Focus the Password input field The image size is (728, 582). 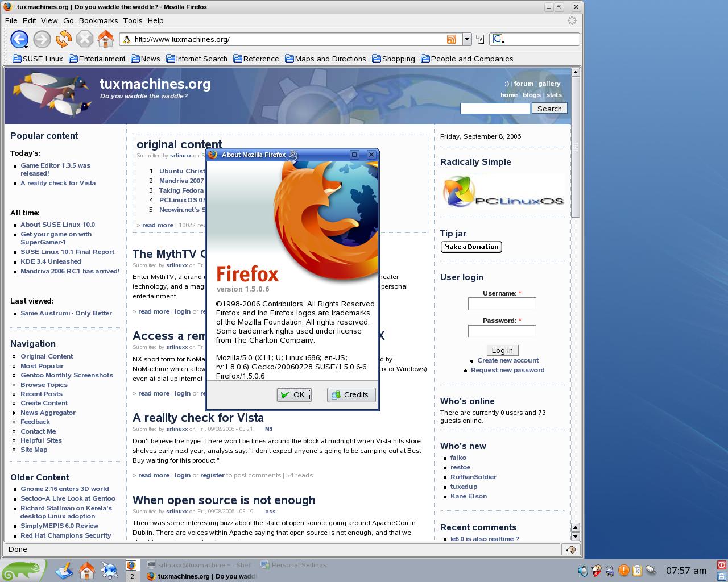point(502,331)
